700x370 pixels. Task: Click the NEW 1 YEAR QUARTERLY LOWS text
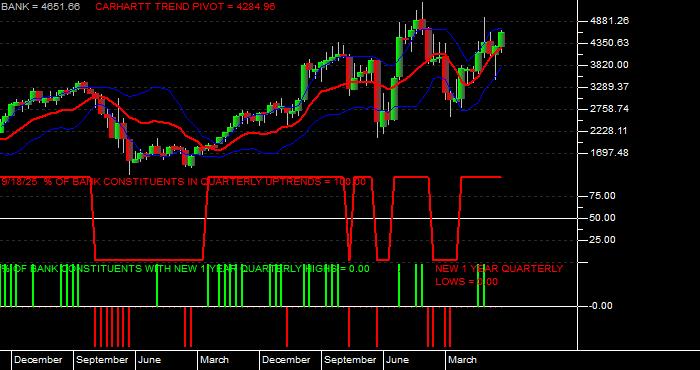499,275
